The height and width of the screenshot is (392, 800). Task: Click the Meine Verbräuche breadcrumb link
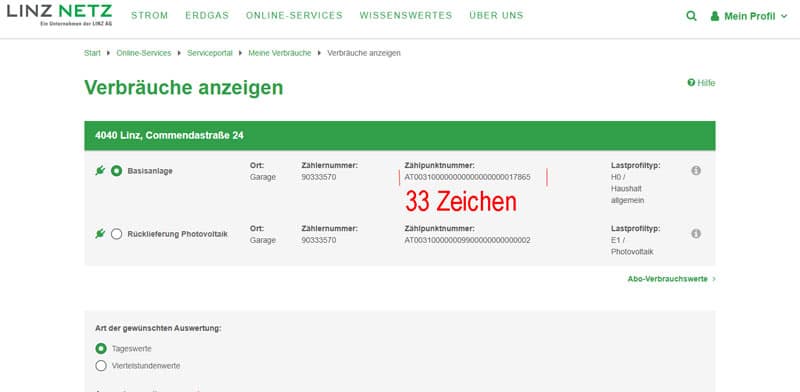(280, 53)
